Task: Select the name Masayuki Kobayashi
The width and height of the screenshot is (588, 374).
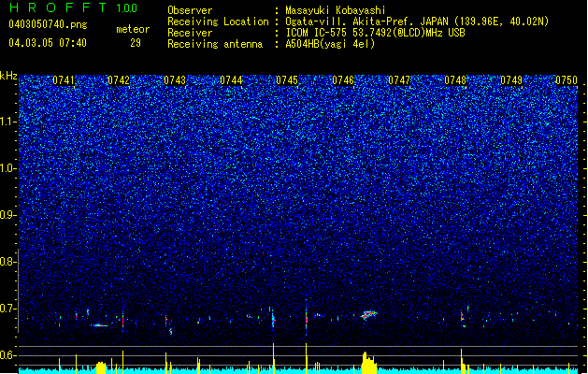Action: point(336,10)
